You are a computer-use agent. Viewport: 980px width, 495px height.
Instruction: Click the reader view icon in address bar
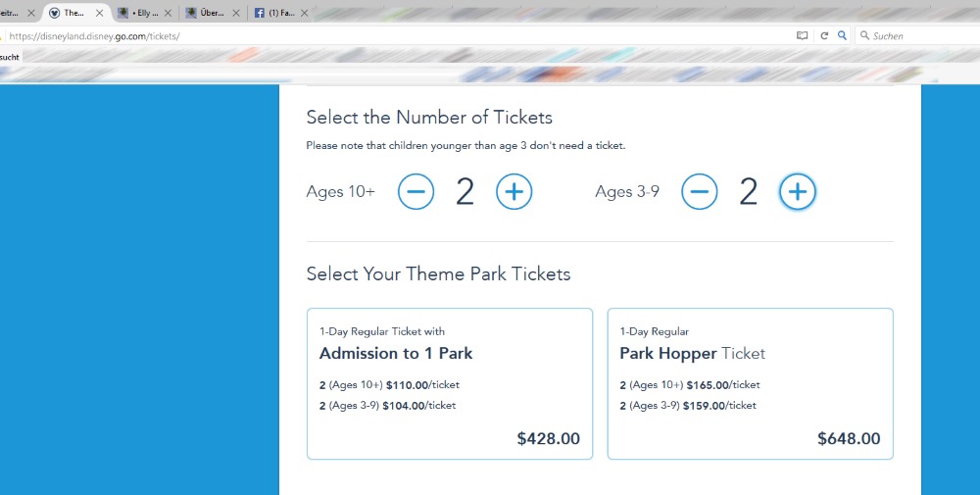tap(803, 35)
